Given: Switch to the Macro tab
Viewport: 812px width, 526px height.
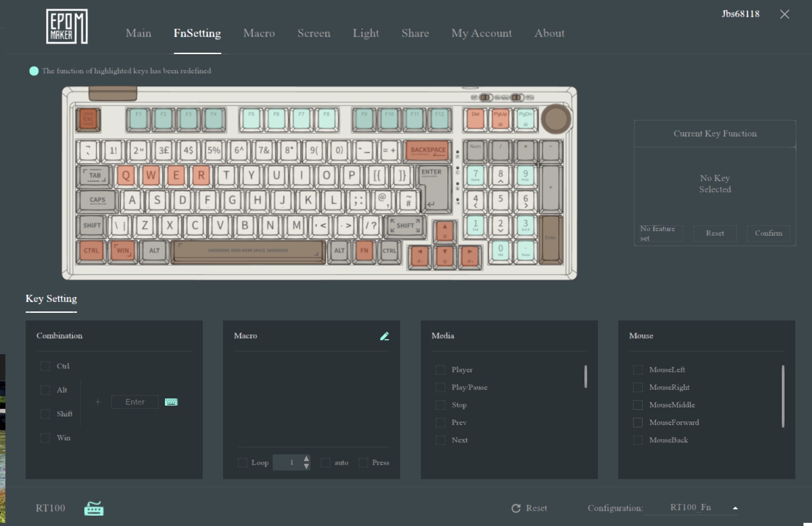Looking at the screenshot, I should [x=259, y=33].
